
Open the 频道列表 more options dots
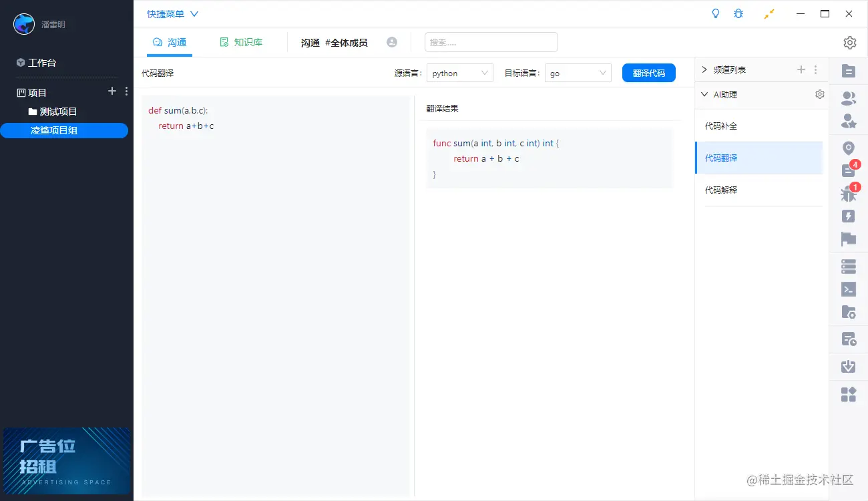(815, 69)
